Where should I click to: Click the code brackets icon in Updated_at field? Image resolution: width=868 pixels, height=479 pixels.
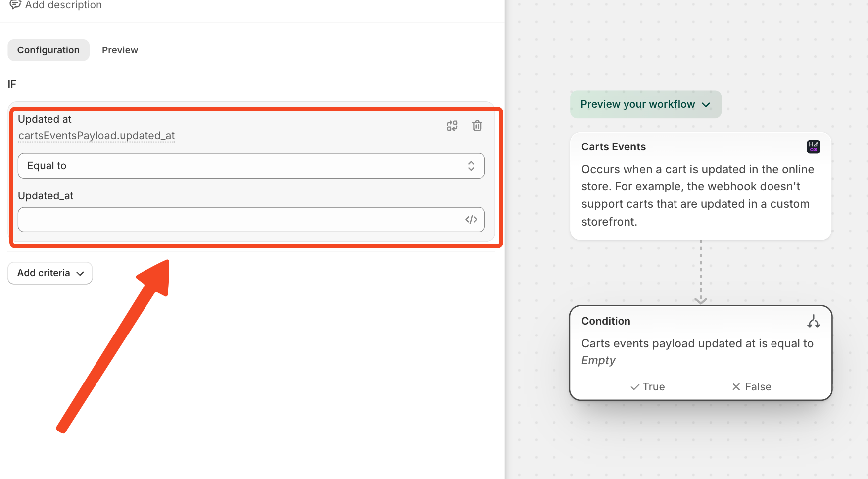tap(471, 220)
